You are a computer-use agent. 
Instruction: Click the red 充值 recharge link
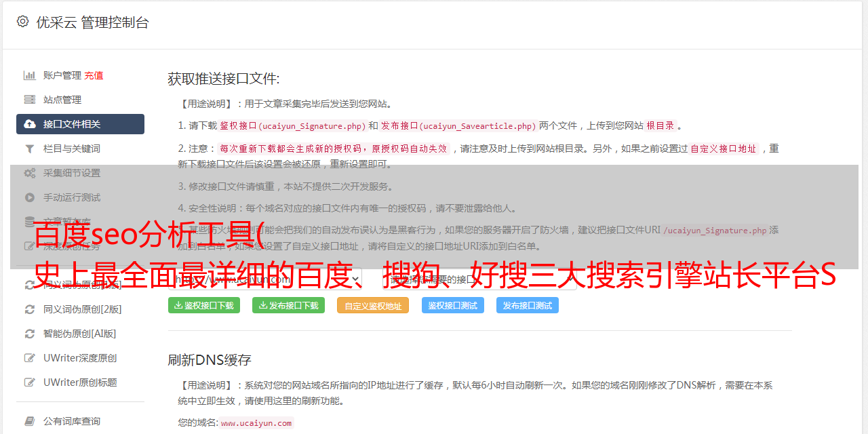click(x=94, y=75)
